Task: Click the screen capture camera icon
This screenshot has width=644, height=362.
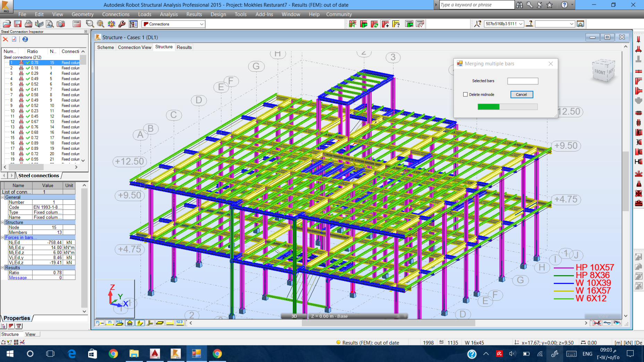Action: [x=61, y=24]
